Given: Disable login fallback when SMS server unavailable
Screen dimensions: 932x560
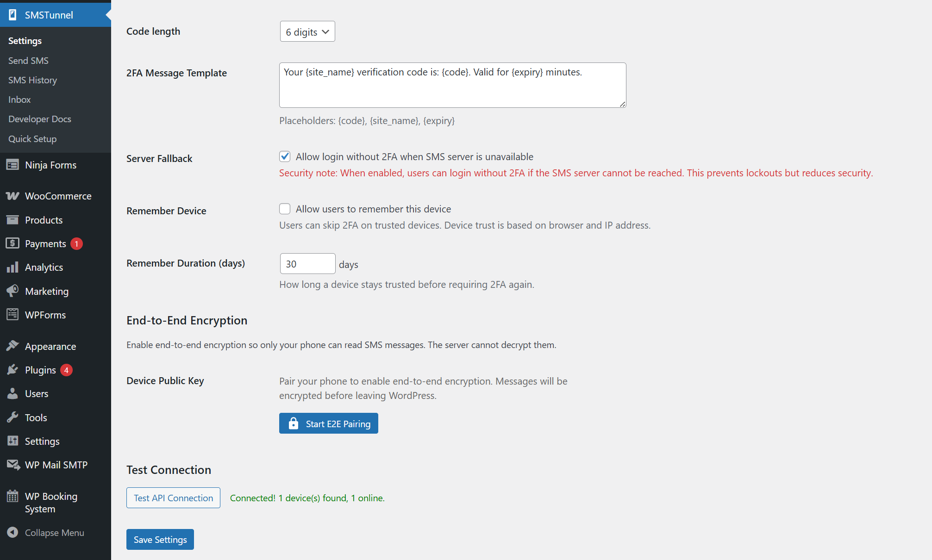Looking at the screenshot, I should 284,156.
